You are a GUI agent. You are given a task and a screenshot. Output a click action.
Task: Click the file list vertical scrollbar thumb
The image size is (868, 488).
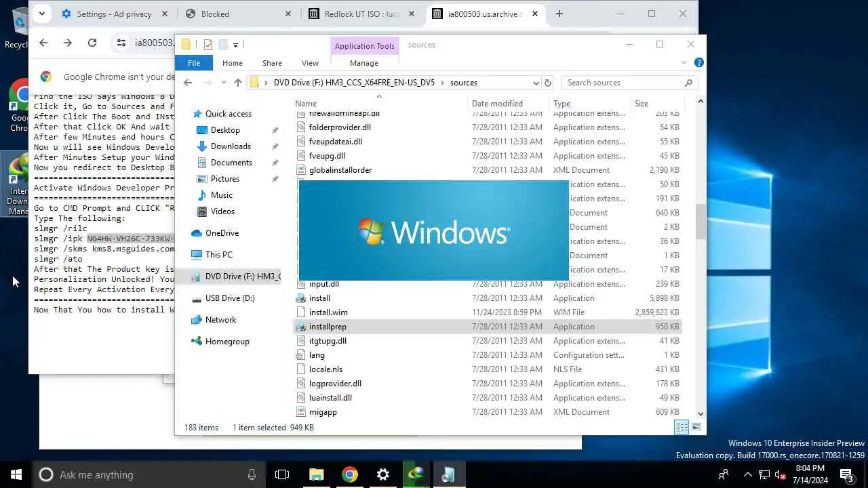tap(701, 222)
